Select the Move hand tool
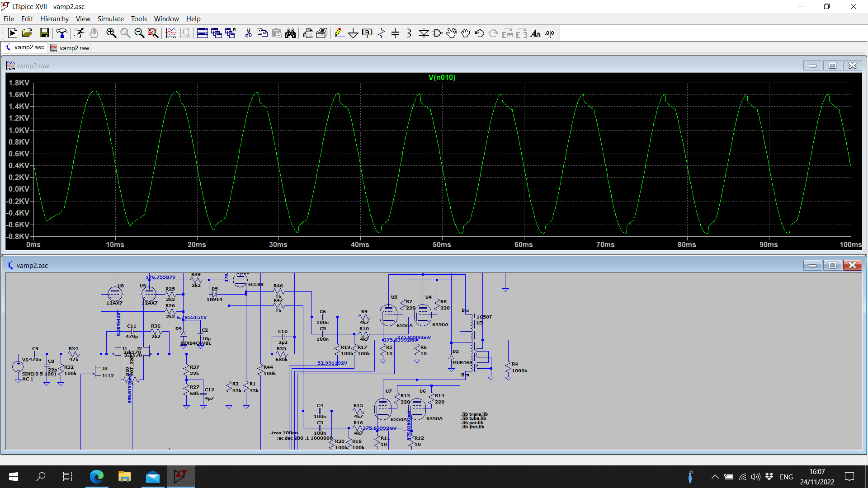868x488 pixels. click(x=452, y=33)
